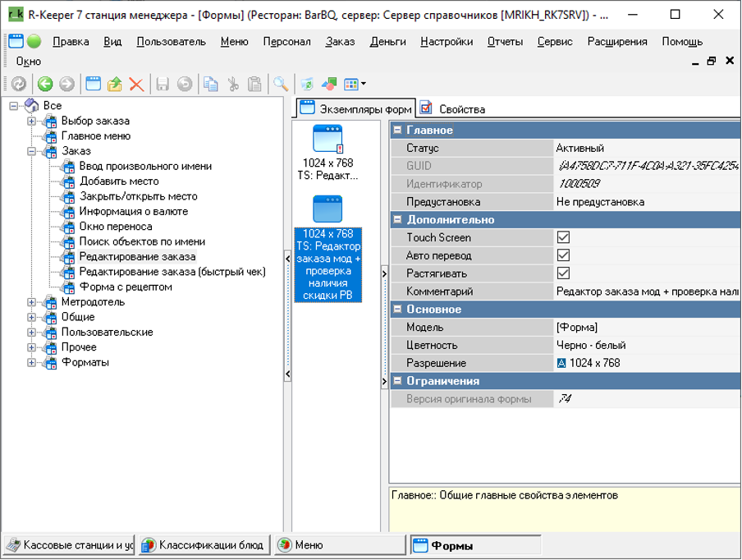The width and height of the screenshot is (742, 560).
Task: Click the green circle status icon
Action: pyautogui.click(x=34, y=41)
